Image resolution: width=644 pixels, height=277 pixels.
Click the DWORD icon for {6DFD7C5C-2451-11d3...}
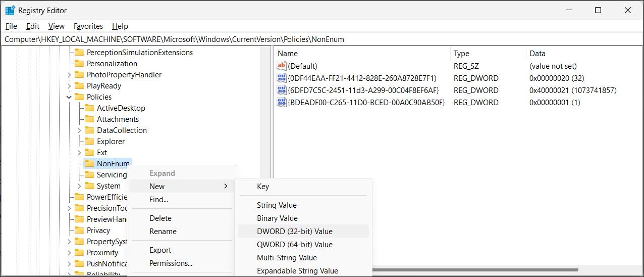coord(282,90)
